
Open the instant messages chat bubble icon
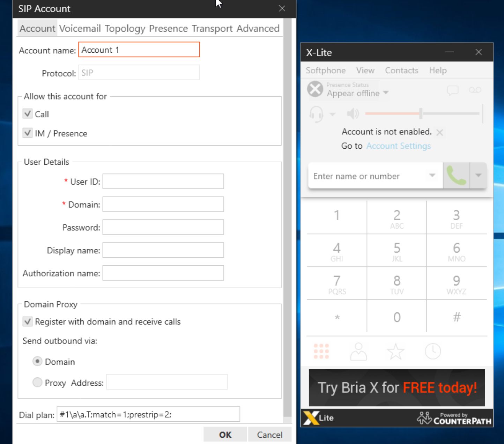453,90
